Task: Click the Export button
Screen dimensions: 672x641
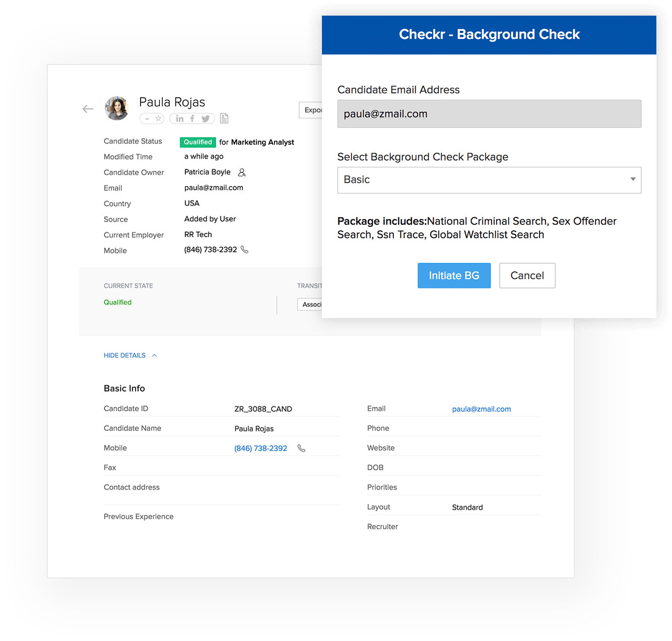Action: coord(313,110)
